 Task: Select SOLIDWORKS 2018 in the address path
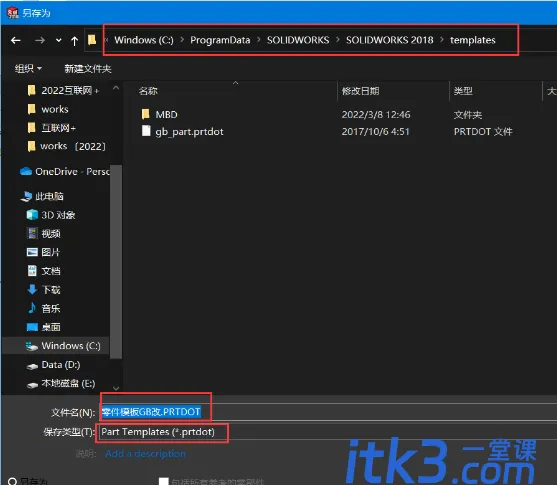tap(390, 40)
